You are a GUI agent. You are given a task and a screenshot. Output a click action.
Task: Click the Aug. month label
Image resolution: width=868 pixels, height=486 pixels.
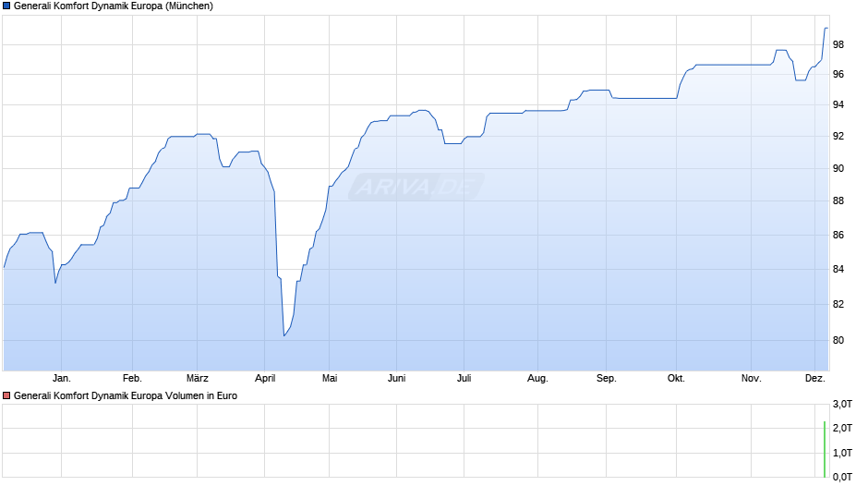click(537, 378)
